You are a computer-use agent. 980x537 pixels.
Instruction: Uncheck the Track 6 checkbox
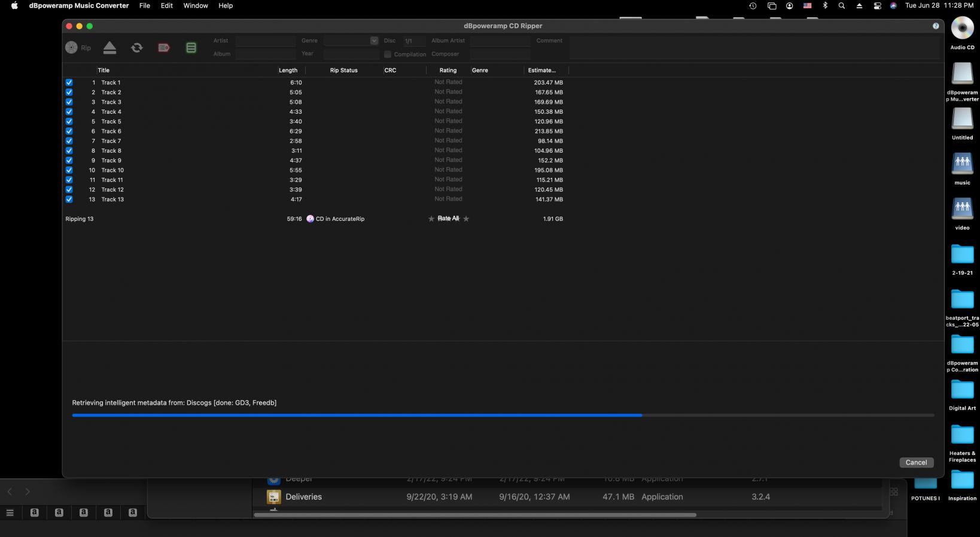coord(69,131)
